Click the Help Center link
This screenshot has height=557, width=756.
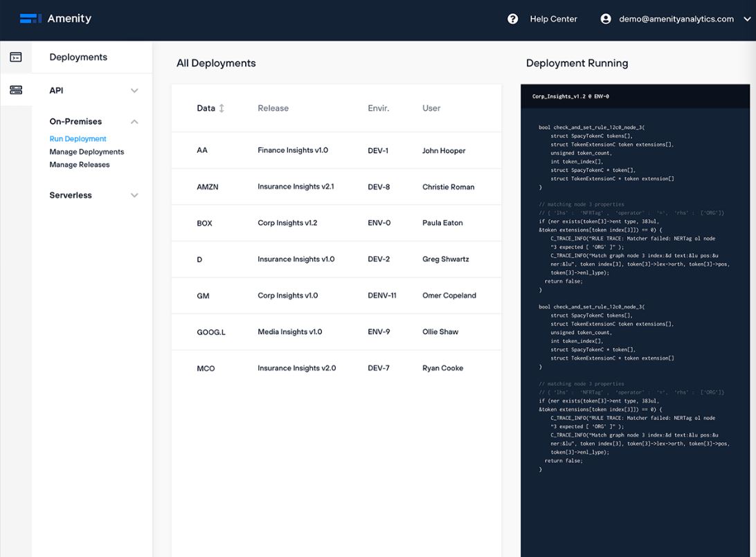552,19
